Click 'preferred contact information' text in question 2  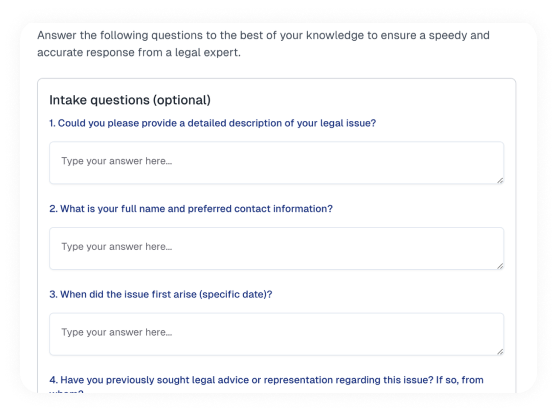(x=260, y=209)
